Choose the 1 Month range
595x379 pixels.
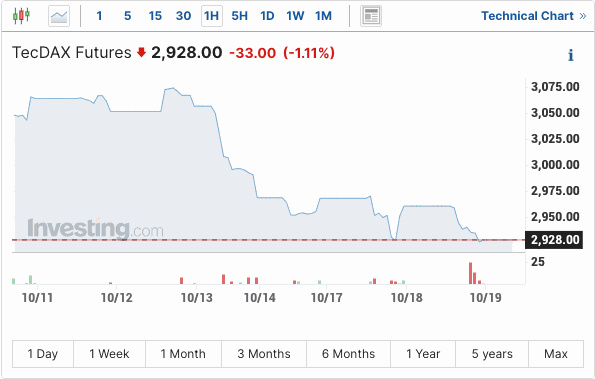point(183,354)
